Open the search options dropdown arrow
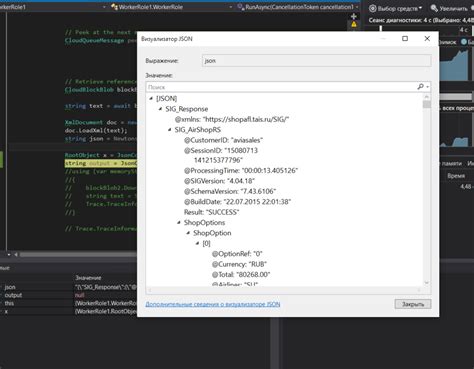This screenshot has width=474, height=369. click(x=428, y=87)
